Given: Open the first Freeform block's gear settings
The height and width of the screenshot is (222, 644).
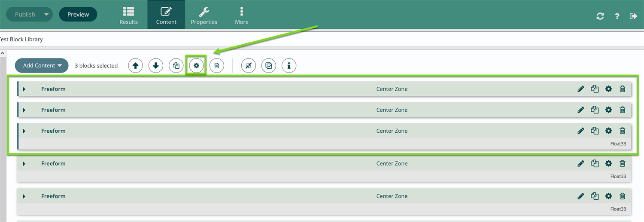Looking at the screenshot, I should (x=608, y=89).
